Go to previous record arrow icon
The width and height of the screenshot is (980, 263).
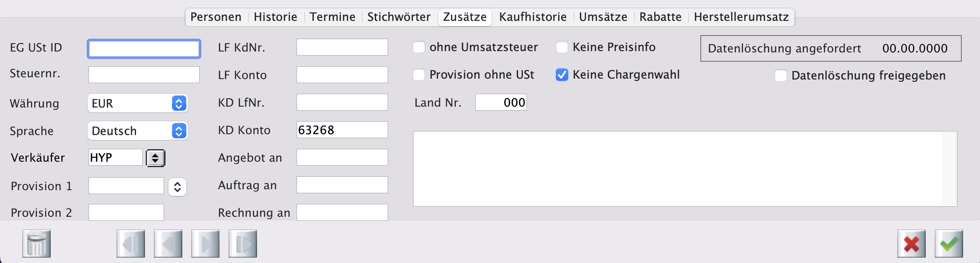(x=168, y=243)
